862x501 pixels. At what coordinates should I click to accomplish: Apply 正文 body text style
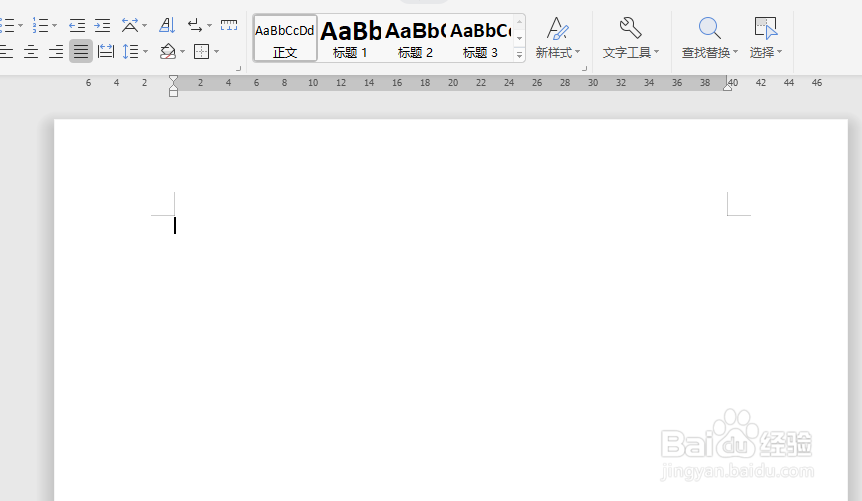point(285,38)
